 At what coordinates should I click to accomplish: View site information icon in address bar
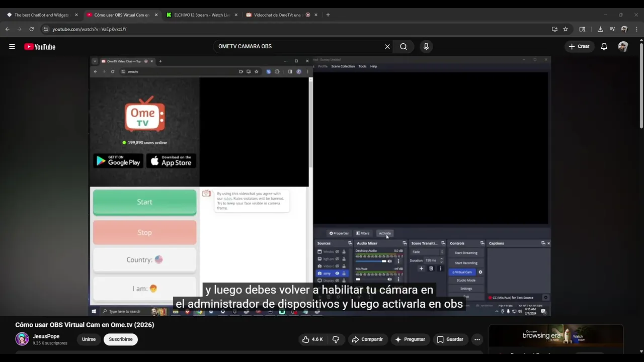(x=46, y=29)
